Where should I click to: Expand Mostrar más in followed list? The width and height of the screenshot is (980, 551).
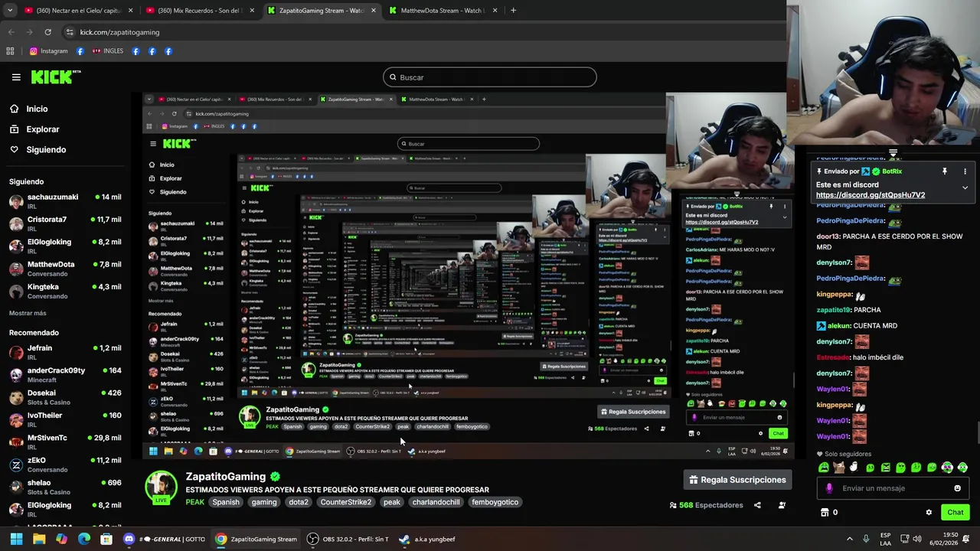(x=28, y=313)
